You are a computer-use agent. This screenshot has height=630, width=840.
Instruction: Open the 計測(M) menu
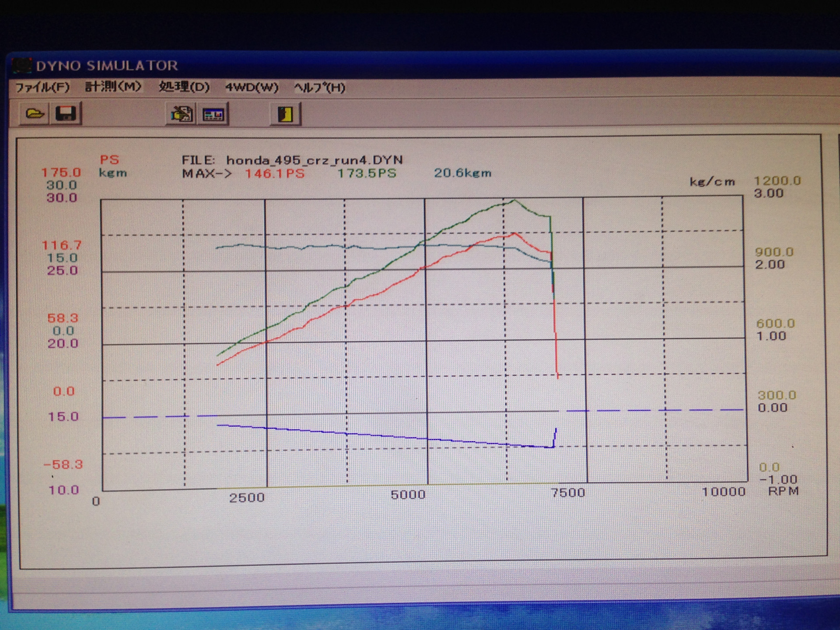click(x=113, y=87)
